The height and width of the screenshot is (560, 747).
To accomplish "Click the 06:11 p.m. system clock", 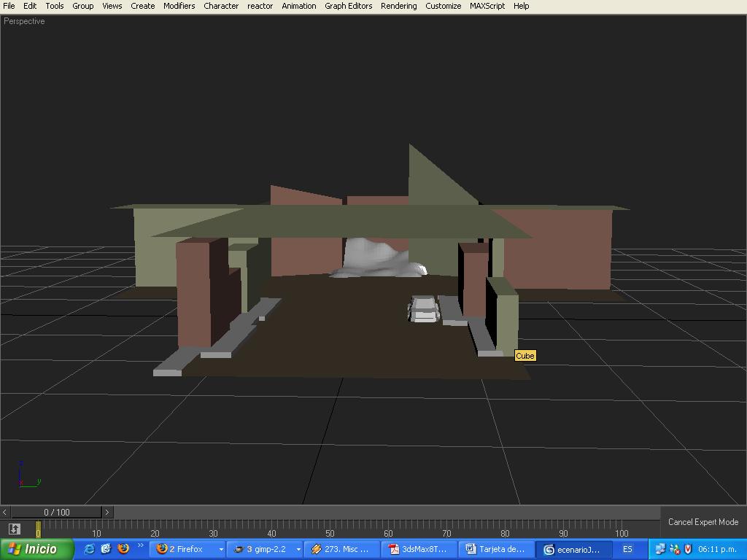I will pyautogui.click(x=717, y=549).
